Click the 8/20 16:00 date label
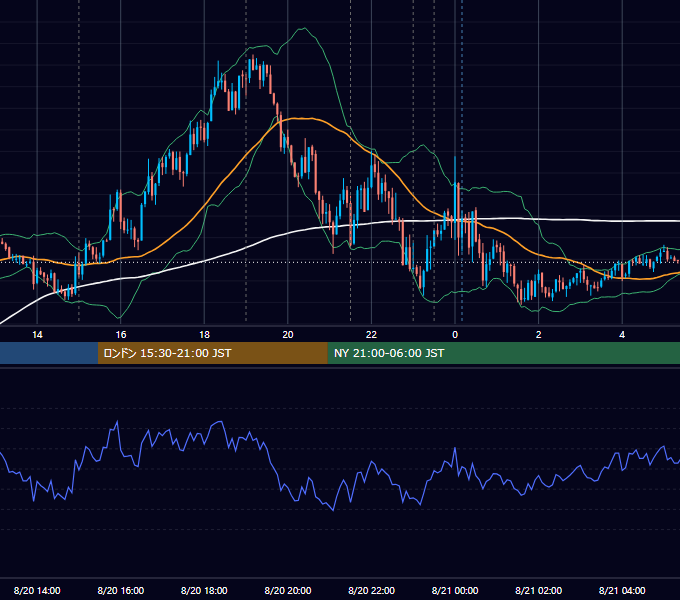Viewport: 680px width, 600px height. pos(121,590)
